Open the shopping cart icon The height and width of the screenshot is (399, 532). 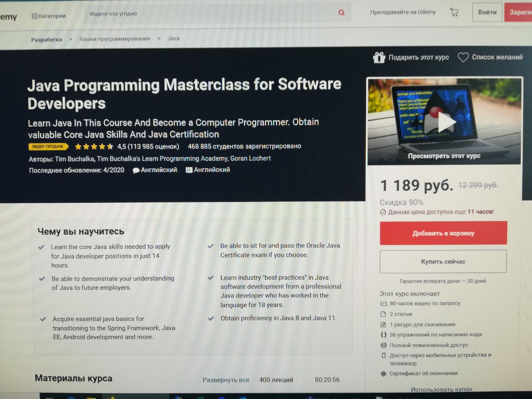(454, 12)
